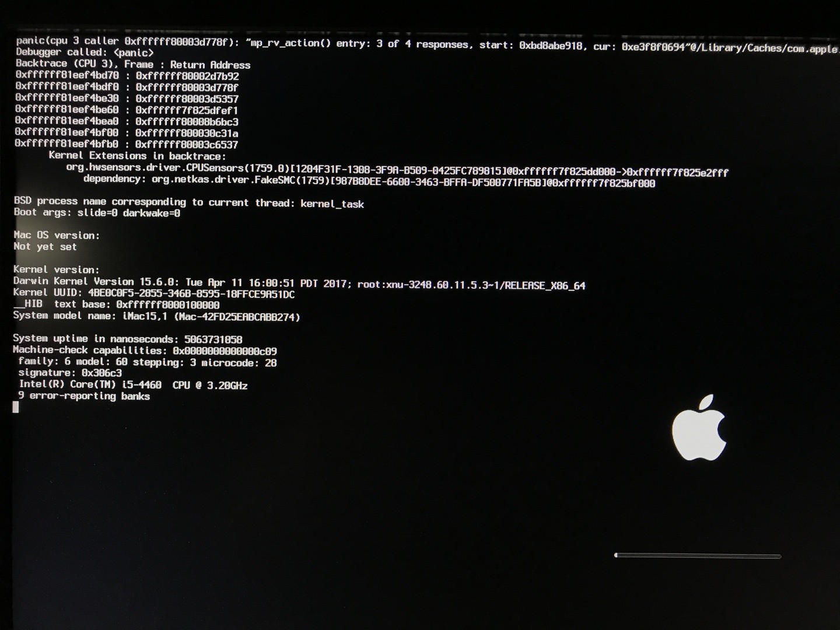Select "System model name: iMac15,1" line
840x630 pixels.
click(x=156, y=316)
